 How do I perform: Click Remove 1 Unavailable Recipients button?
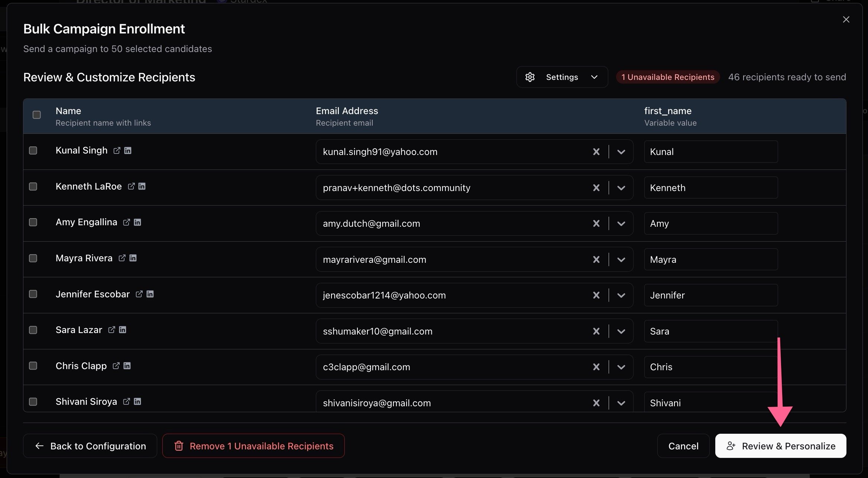pyautogui.click(x=253, y=446)
